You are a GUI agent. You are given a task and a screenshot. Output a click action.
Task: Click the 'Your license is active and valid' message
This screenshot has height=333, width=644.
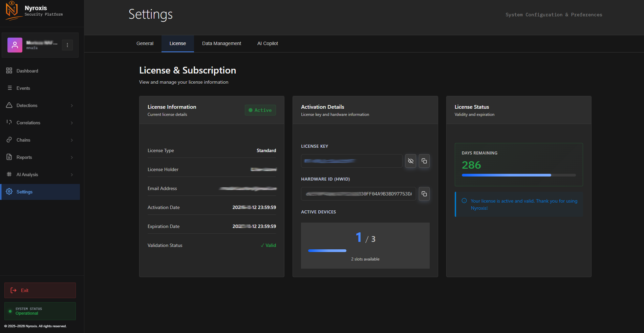click(524, 204)
